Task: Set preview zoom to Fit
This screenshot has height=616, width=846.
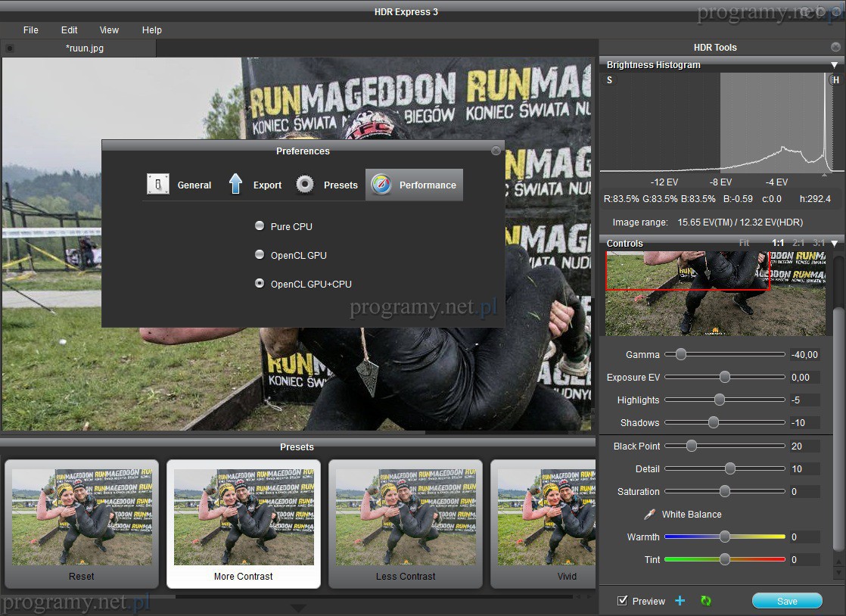Action: point(744,243)
